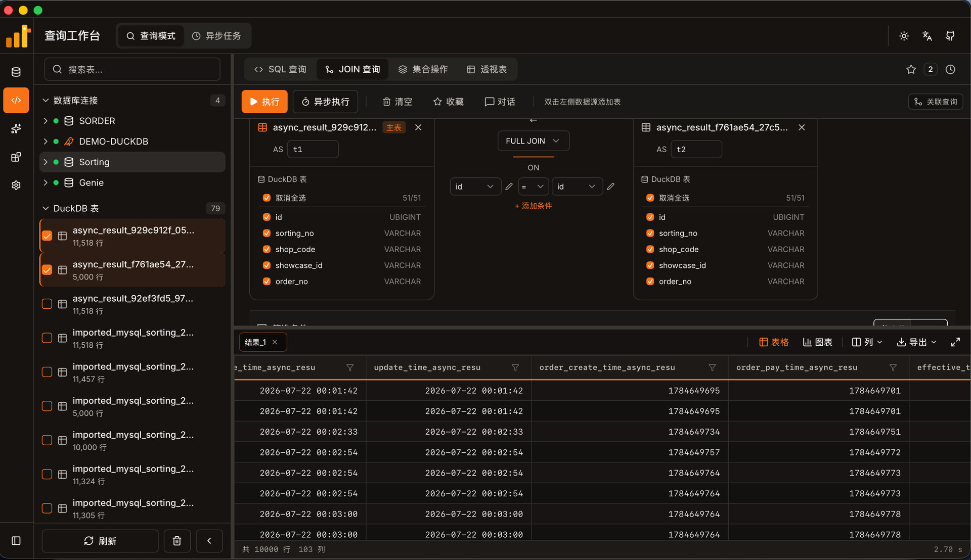Switch to 异步任务 mode tab

[216, 36]
